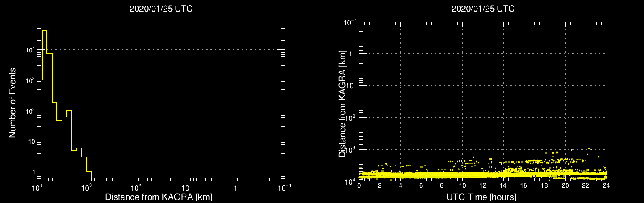Click the 10^3 tick on scatter plot y-axis
Screen dimensions: 644x203
point(350,149)
